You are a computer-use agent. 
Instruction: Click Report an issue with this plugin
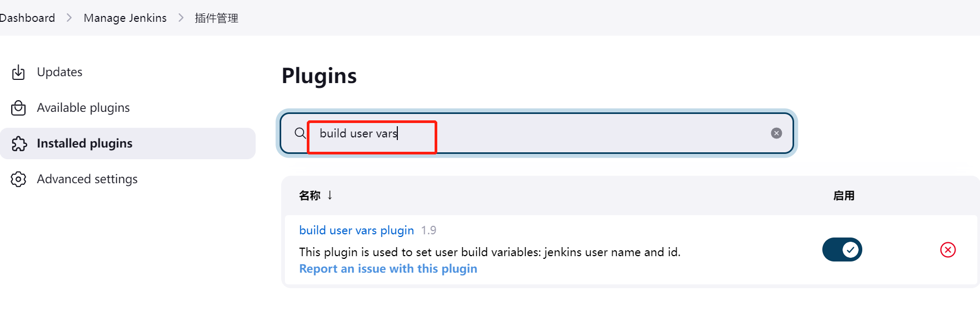coord(388,268)
